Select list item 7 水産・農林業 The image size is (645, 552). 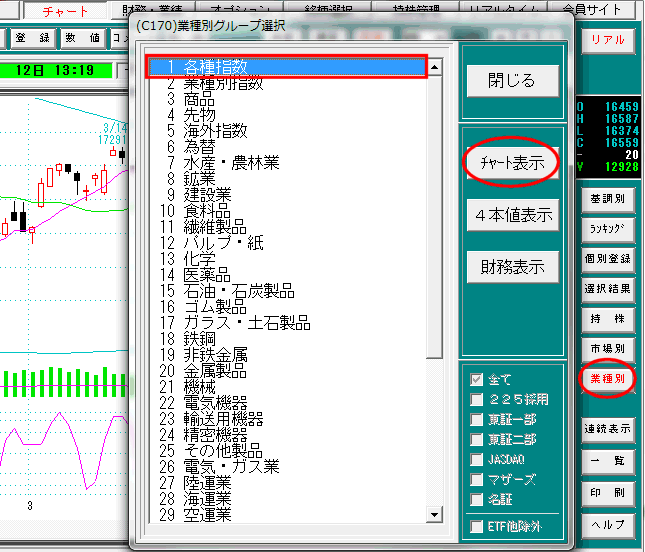(287, 163)
